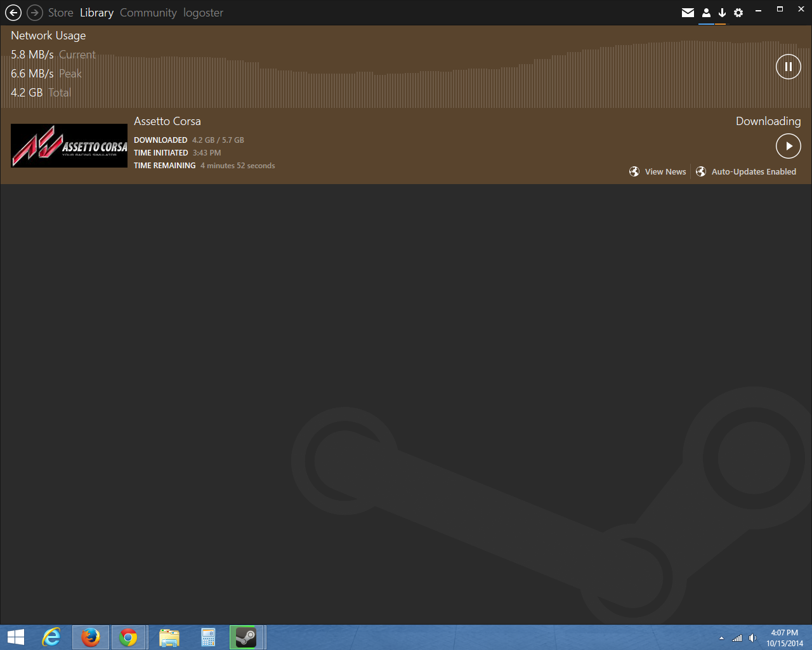Open the View News link
812x650 pixels.
point(665,171)
